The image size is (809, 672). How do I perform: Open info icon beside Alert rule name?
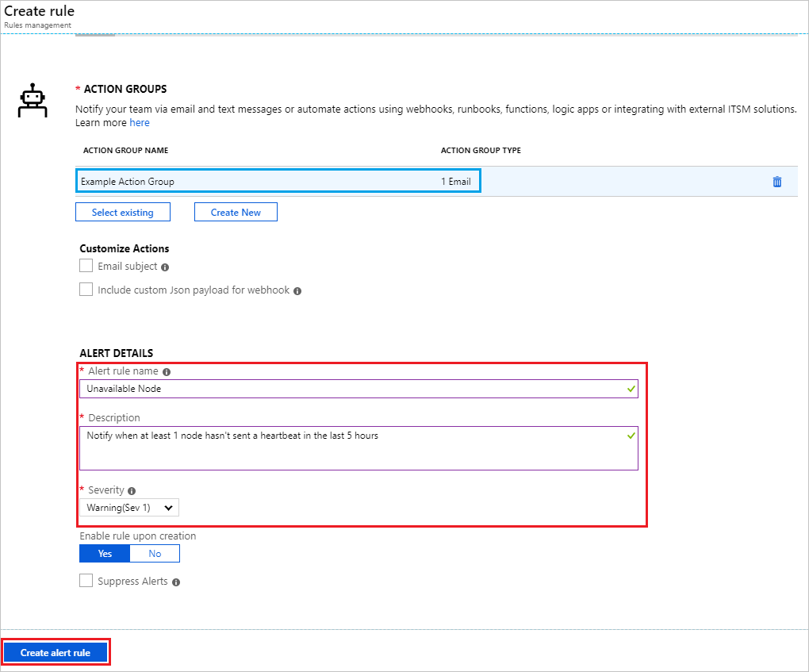point(166,372)
